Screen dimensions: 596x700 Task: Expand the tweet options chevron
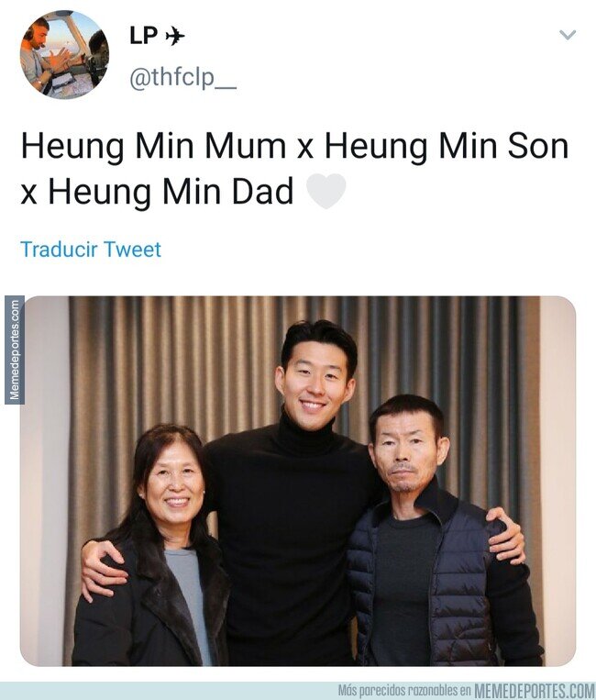(x=568, y=34)
